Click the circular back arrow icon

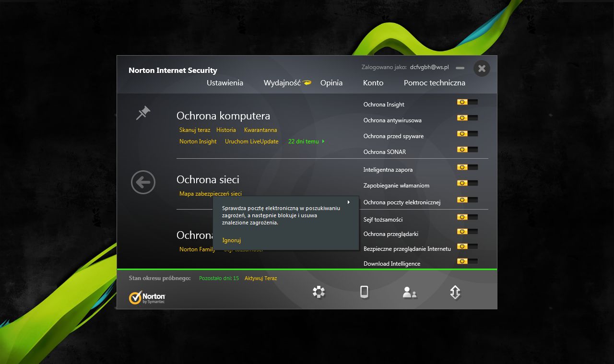(x=143, y=182)
